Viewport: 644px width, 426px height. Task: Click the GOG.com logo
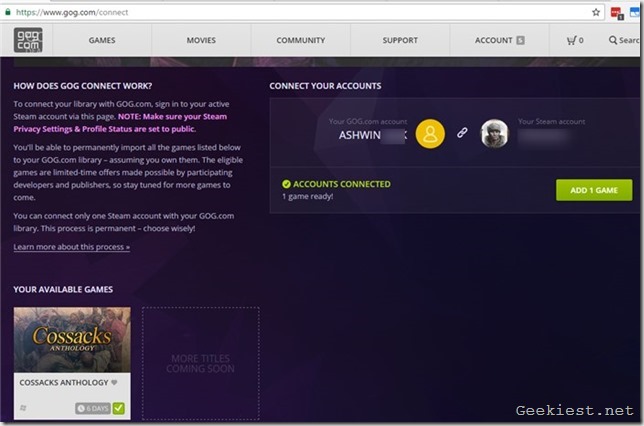tap(27, 41)
